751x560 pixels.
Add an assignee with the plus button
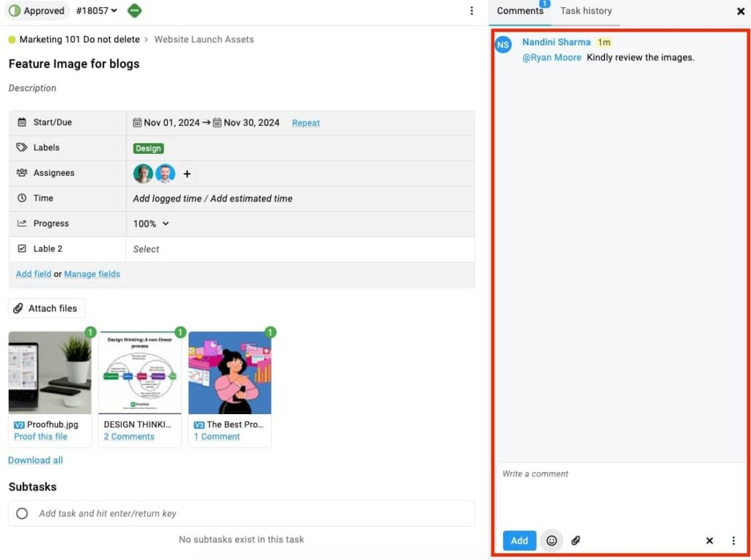click(x=187, y=174)
